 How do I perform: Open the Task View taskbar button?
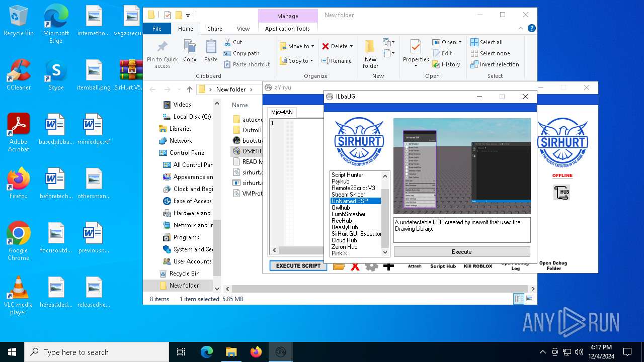181,352
